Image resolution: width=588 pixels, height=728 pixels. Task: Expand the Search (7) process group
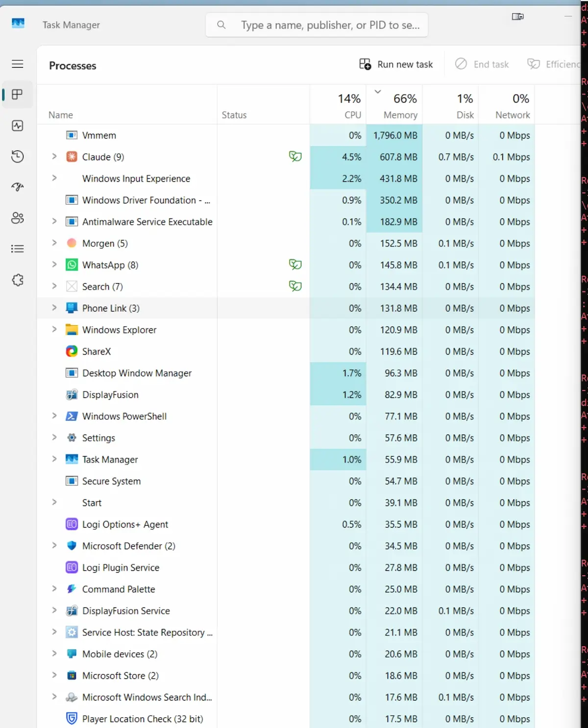tap(54, 286)
